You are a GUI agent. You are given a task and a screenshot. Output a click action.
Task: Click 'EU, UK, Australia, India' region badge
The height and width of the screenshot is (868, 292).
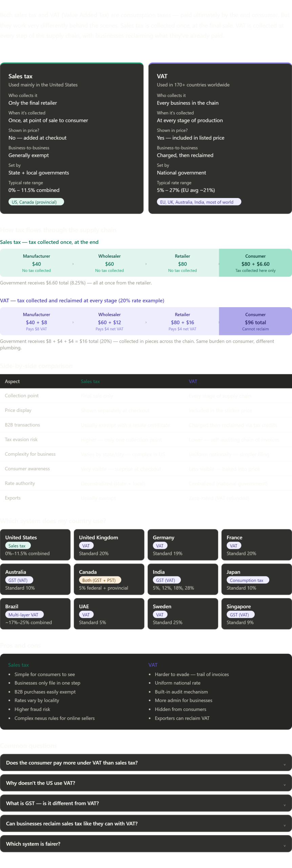coord(199,202)
